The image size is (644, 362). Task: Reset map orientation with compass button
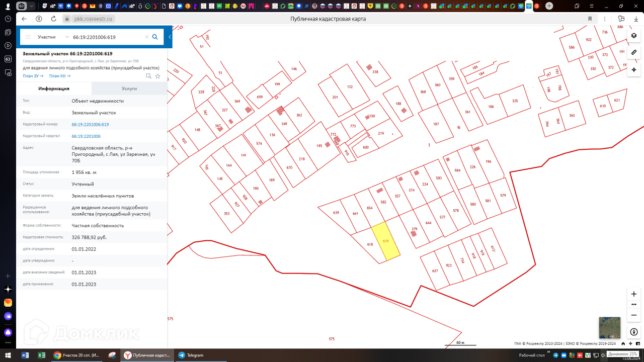tap(634, 332)
